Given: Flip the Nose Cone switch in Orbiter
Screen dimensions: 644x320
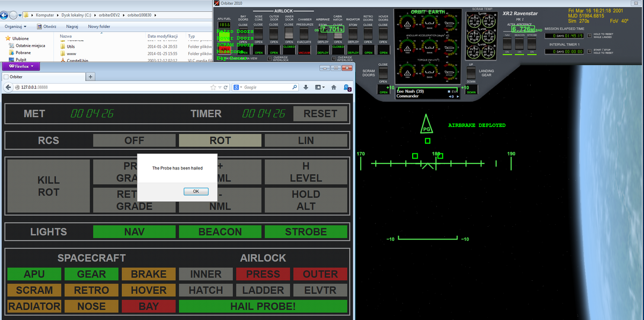Looking at the screenshot, I should pos(258,33).
